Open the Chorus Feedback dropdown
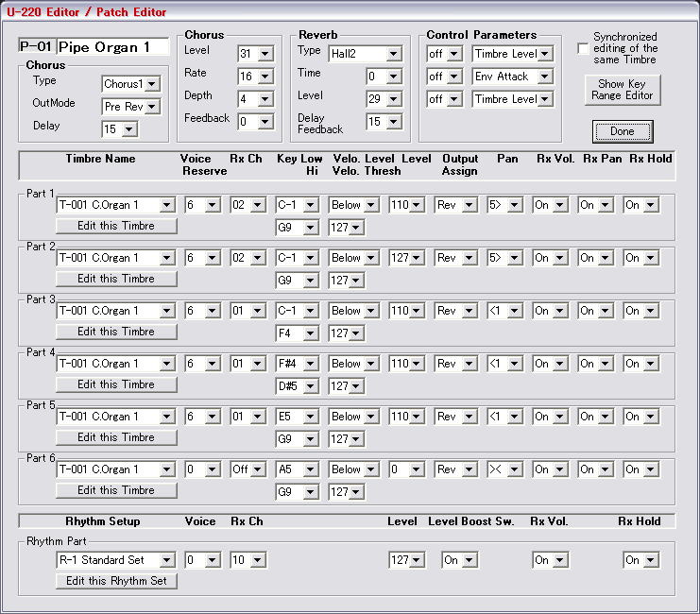This screenshot has height=614, width=700. [x=256, y=122]
